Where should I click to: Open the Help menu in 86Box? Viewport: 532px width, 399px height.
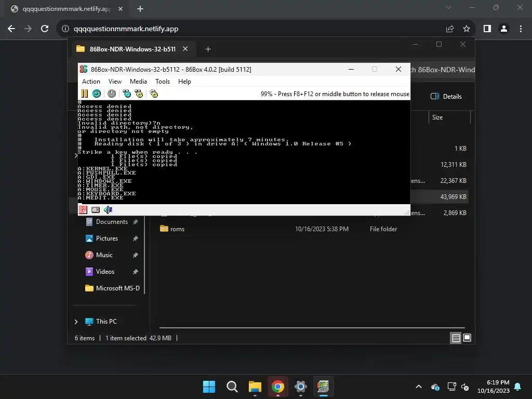pos(184,82)
